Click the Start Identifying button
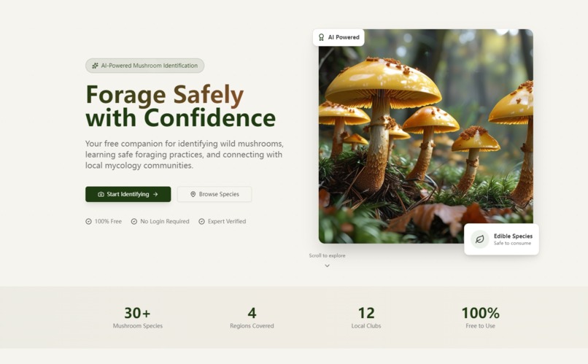The height and width of the screenshot is (364, 588). coord(128,194)
